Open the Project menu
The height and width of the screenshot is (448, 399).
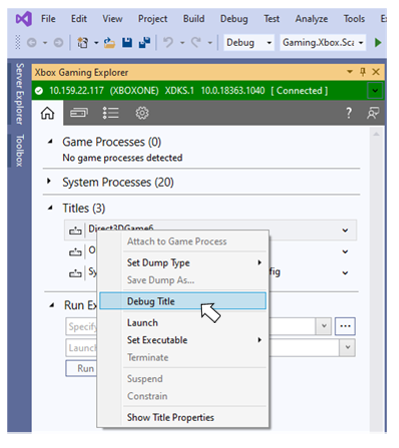click(x=153, y=19)
